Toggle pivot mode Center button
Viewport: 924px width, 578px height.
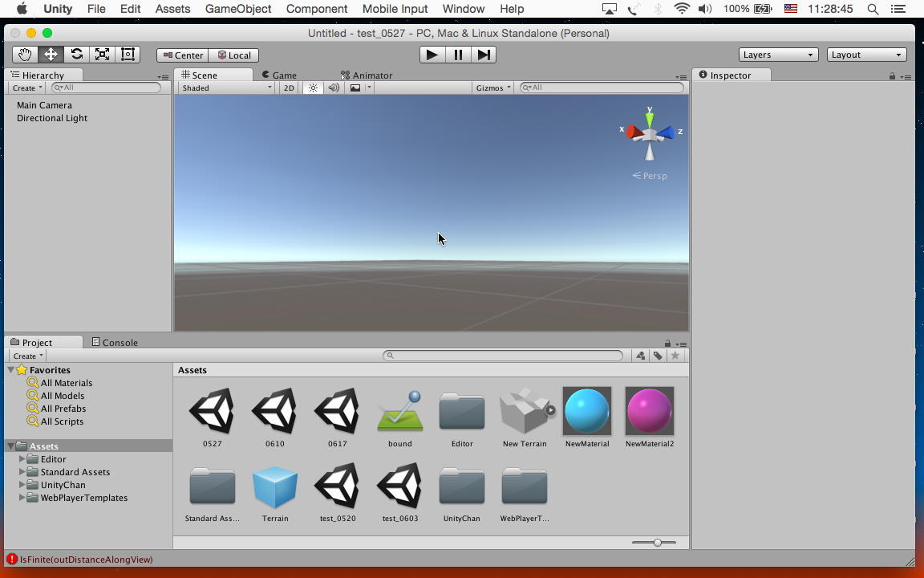click(183, 55)
